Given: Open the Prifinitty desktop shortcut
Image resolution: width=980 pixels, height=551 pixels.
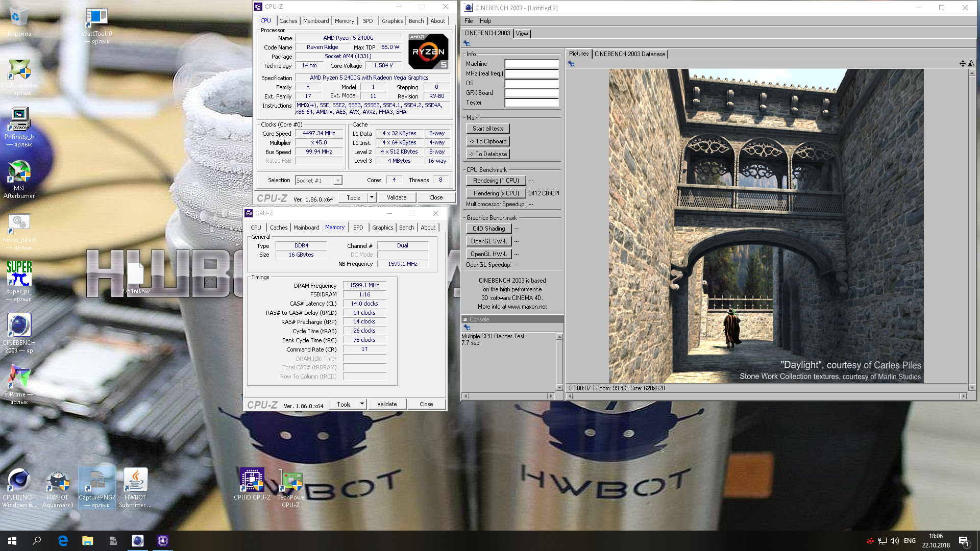Looking at the screenshot, I should point(19,128).
